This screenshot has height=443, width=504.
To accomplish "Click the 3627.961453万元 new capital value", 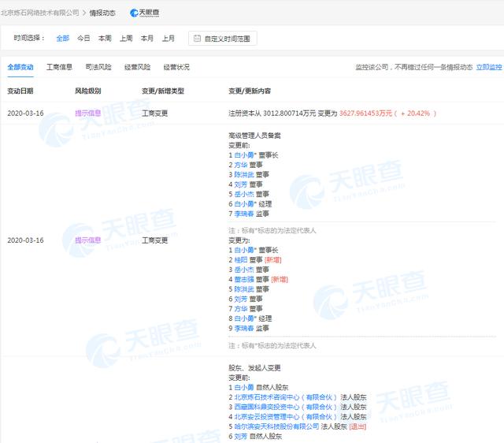I will click(x=365, y=114).
